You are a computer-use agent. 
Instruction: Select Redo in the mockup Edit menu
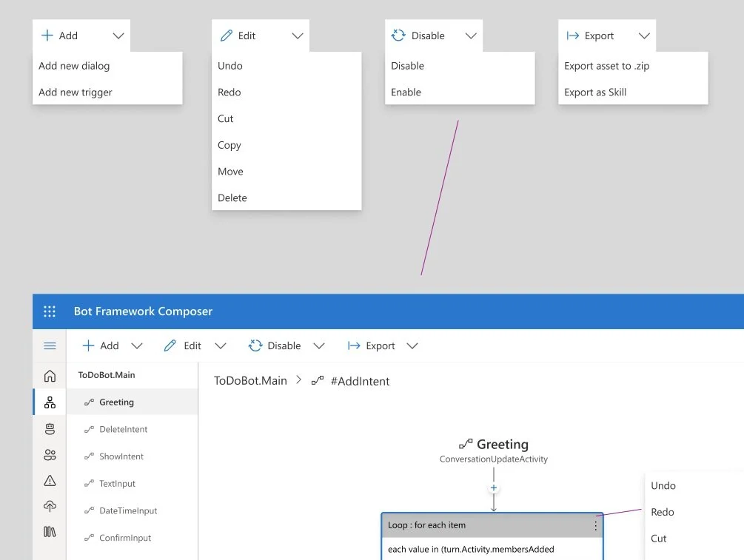[x=286, y=92]
